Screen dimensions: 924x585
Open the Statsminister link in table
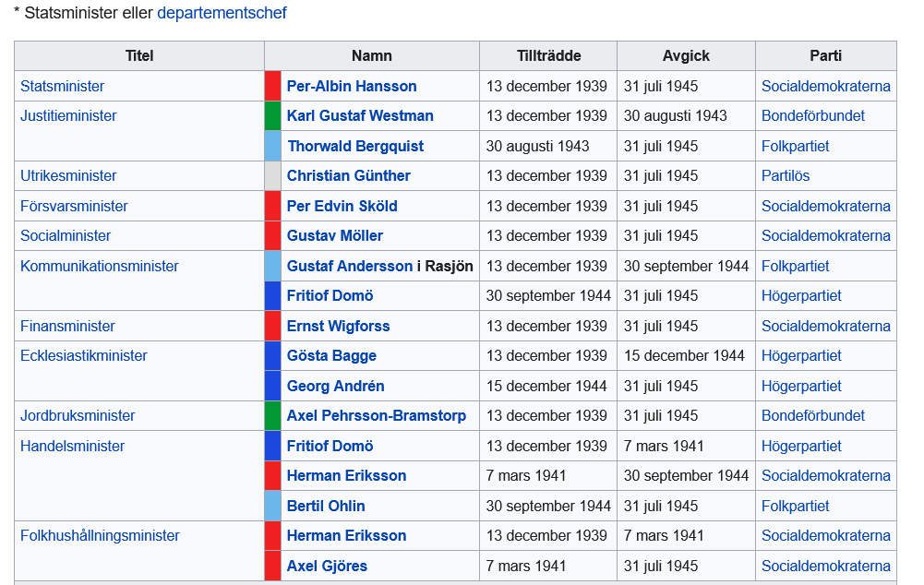(62, 86)
